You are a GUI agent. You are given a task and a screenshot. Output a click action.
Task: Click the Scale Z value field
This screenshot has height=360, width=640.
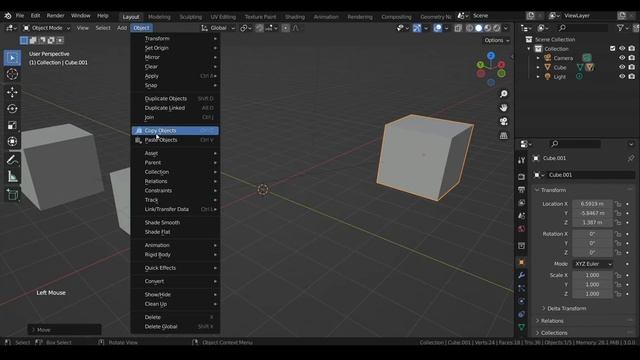click(x=592, y=294)
